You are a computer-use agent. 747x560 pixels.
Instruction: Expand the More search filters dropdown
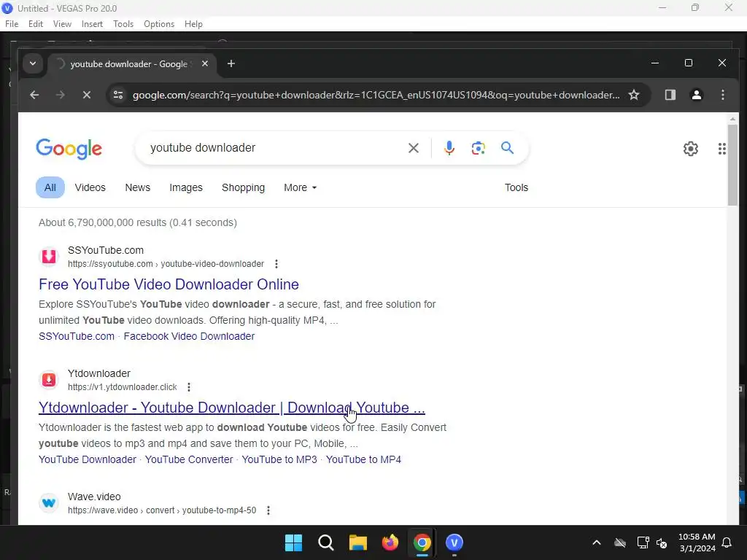click(300, 187)
